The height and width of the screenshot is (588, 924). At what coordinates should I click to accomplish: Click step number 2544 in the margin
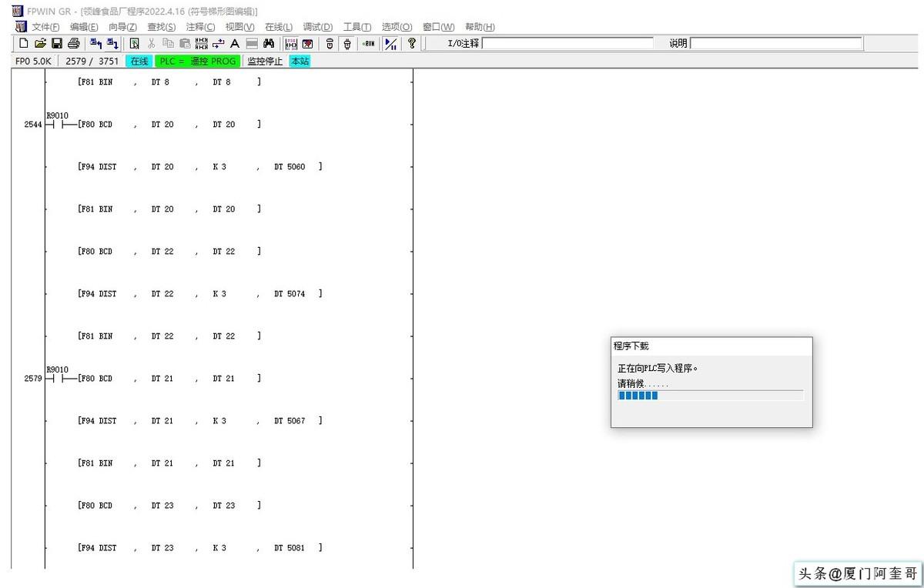click(x=32, y=125)
